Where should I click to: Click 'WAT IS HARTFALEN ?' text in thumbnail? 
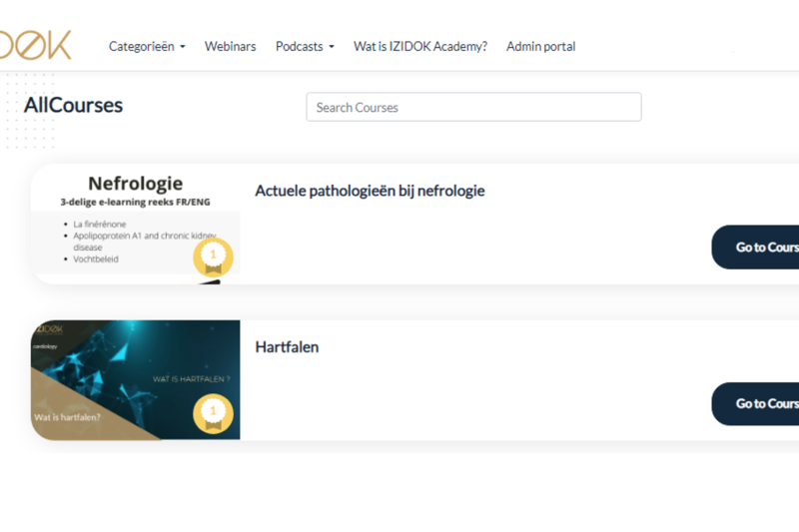click(x=191, y=379)
